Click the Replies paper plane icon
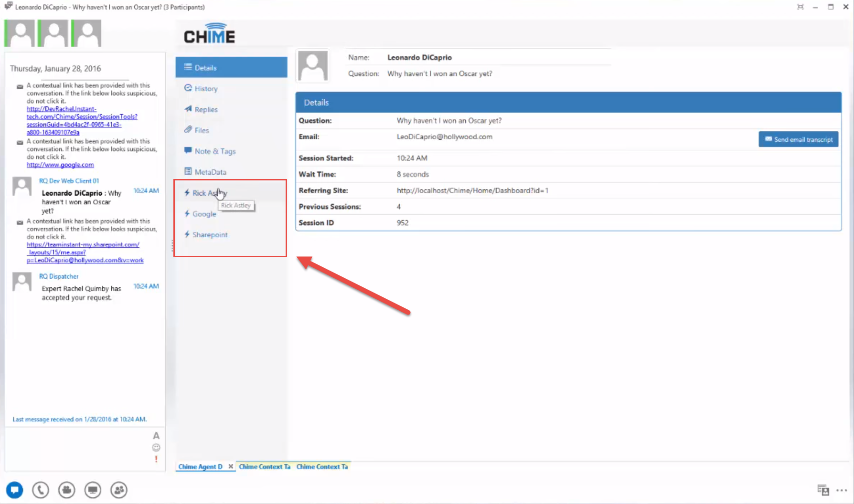The height and width of the screenshot is (504, 854). pos(188,109)
